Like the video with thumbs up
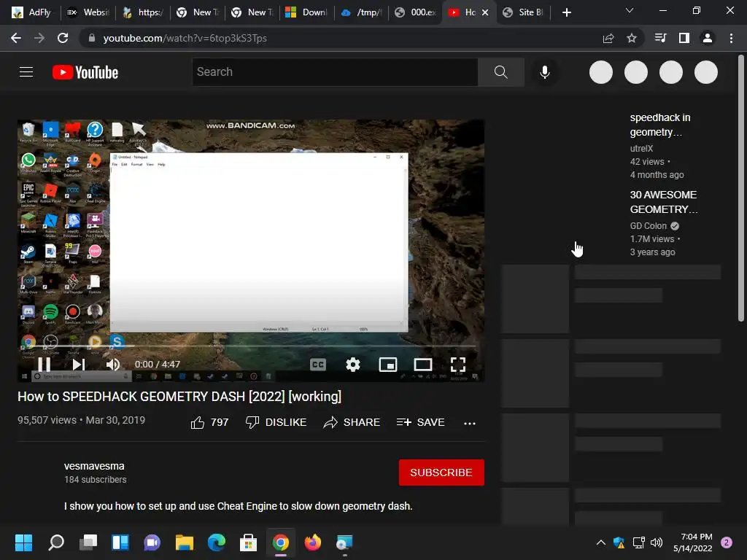Screen dimensions: 747x560 click(209, 422)
